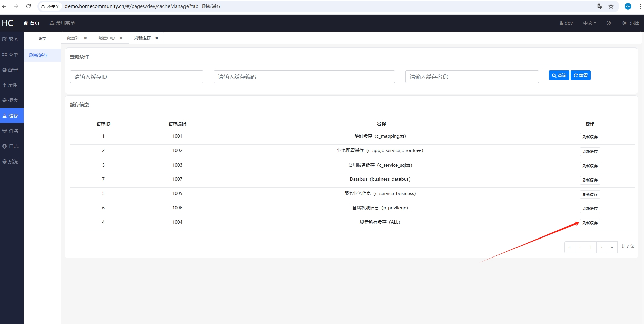Close the 配置项 tab
The height and width of the screenshot is (324, 644).
[x=85, y=38]
